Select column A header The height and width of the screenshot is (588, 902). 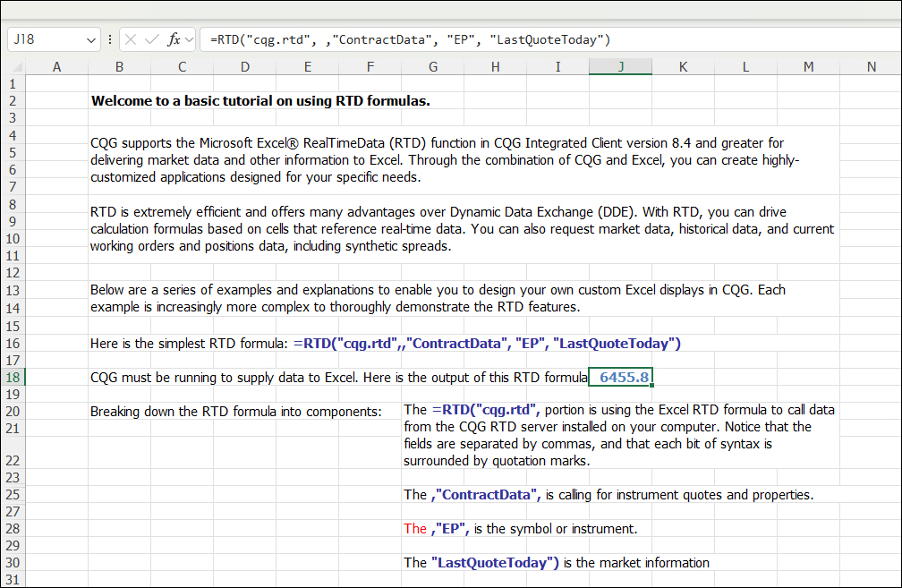pyautogui.click(x=56, y=67)
